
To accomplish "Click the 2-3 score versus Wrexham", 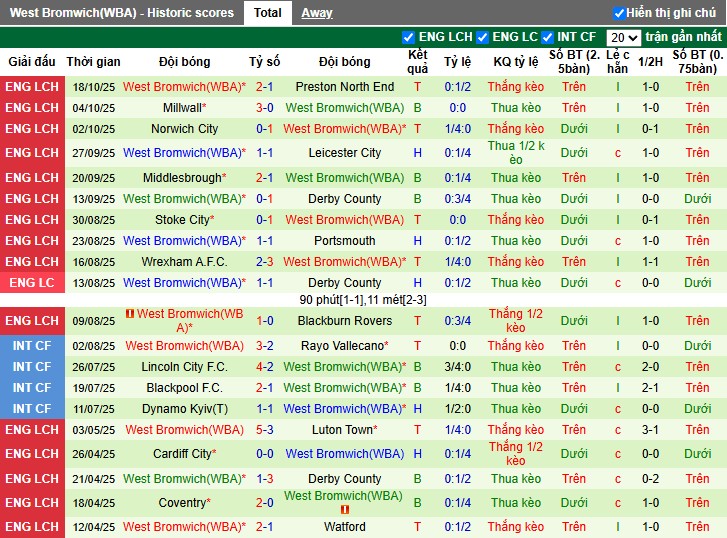I will coord(264,262).
